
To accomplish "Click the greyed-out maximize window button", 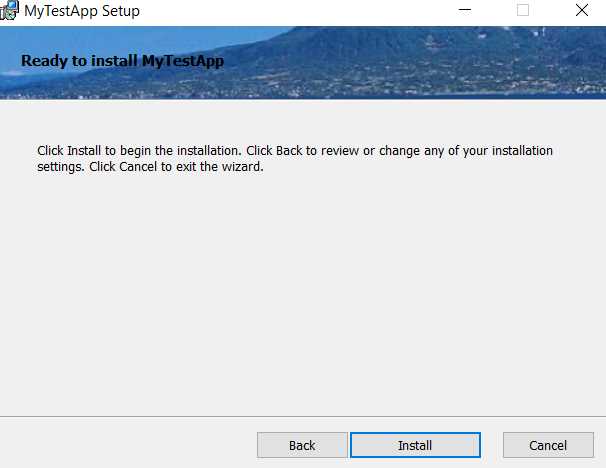I will click(x=523, y=10).
